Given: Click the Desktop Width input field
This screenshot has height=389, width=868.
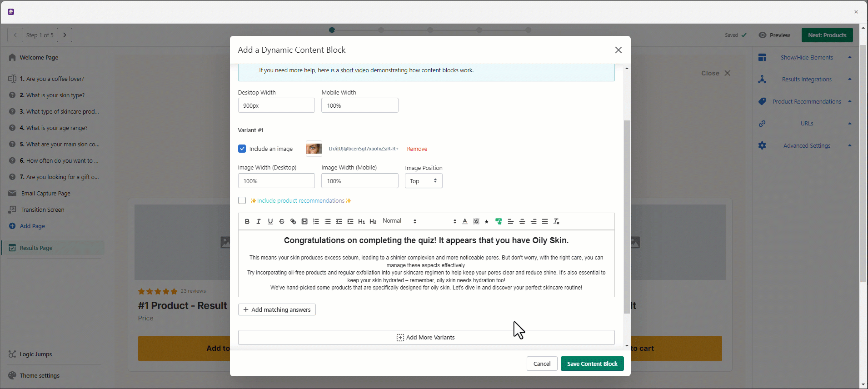Looking at the screenshot, I should click(x=276, y=105).
